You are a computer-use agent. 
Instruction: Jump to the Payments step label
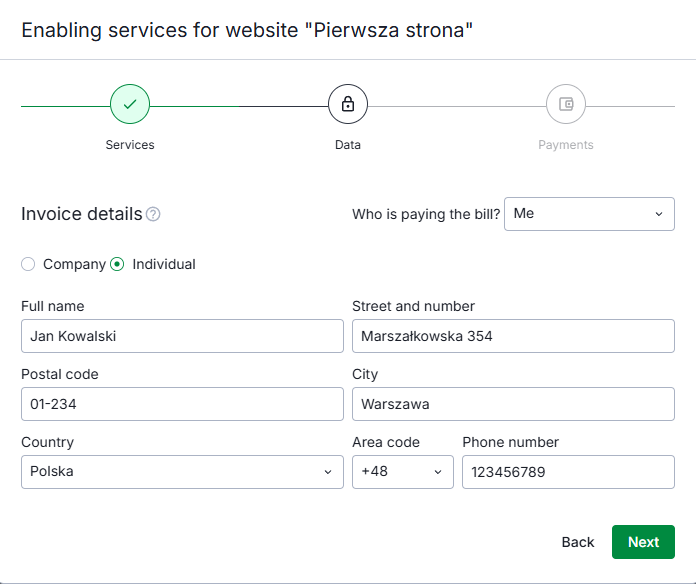(x=566, y=145)
